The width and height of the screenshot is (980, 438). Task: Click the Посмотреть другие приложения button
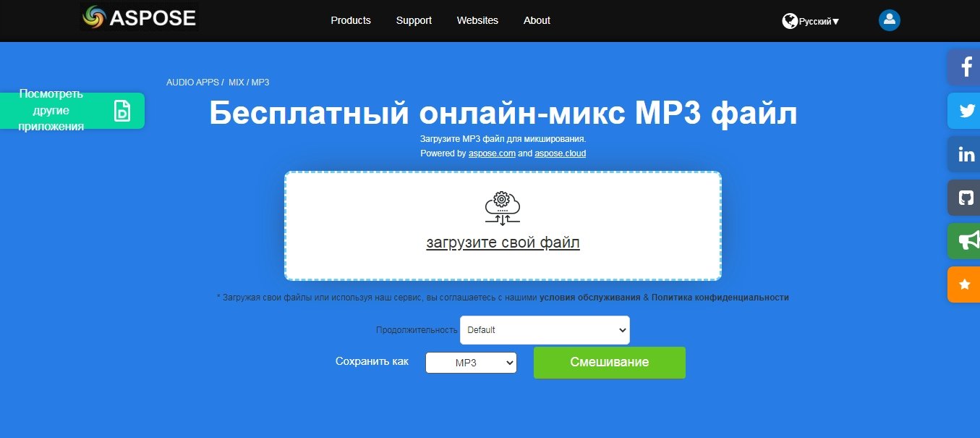72,111
